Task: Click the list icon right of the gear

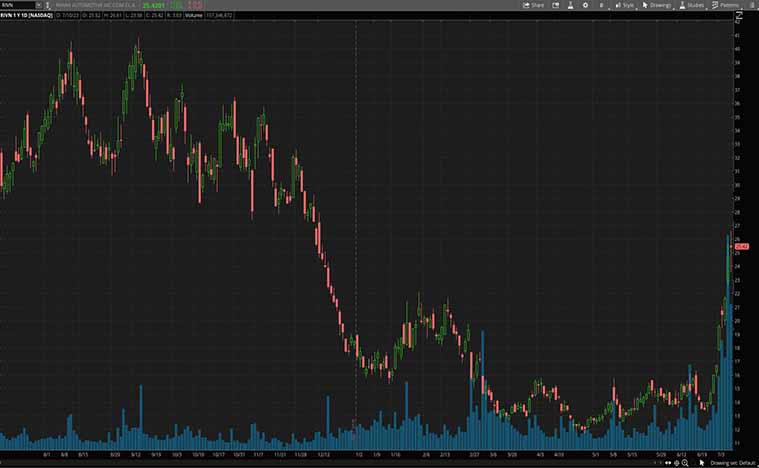Action: point(601,5)
